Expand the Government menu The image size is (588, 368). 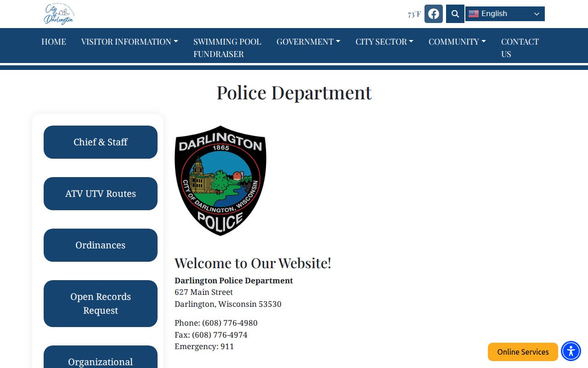pyautogui.click(x=308, y=41)
